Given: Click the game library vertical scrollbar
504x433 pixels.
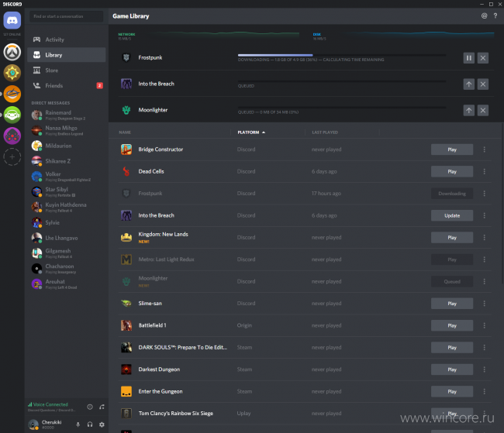Looking at the screenshot, I should tap(502, 203).
